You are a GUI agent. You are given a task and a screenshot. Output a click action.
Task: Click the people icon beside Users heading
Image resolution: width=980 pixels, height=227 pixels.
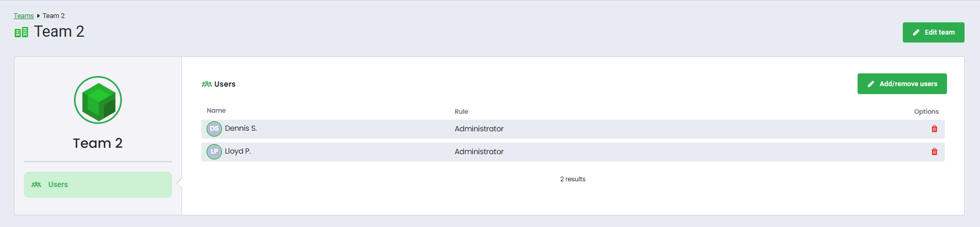[x=207, y=84]
